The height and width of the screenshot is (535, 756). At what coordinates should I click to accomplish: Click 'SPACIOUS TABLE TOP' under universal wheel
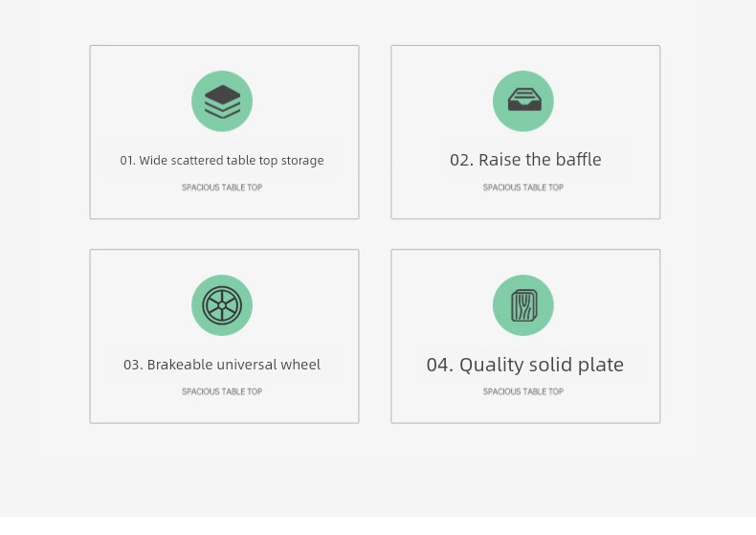[x=222, y=391]
